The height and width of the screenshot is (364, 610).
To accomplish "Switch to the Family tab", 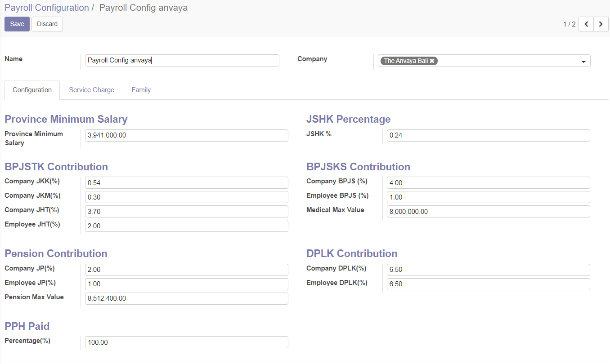I will click(x=141, y=90).
